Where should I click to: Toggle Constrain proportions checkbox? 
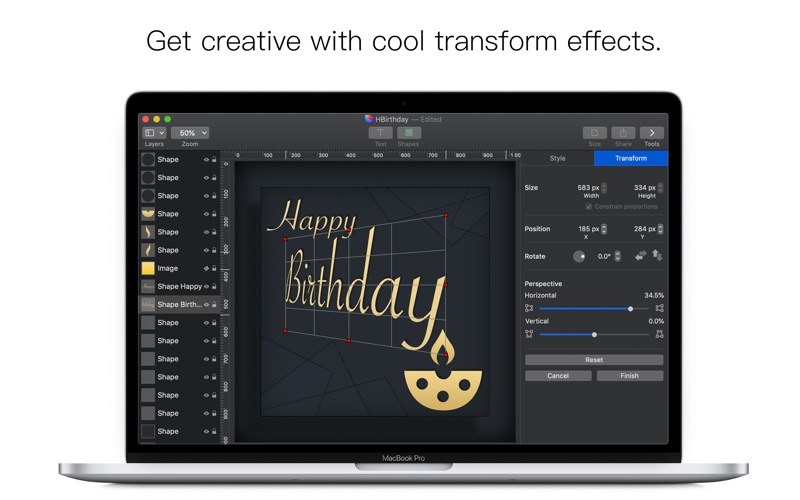(x=589, y=207)
